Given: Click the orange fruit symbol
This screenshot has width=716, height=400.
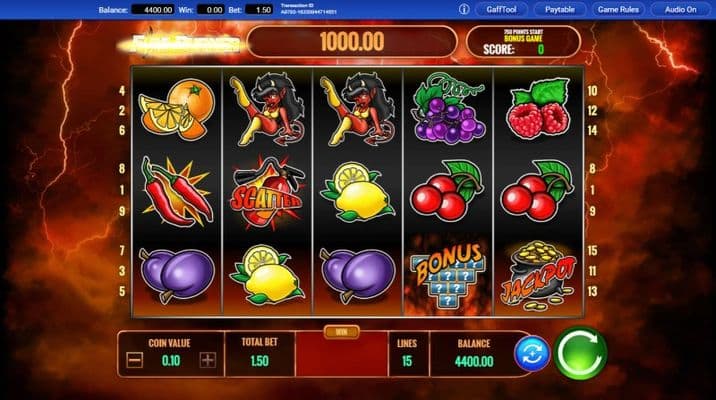Looking at the screenshot, I should coord(177,109).
